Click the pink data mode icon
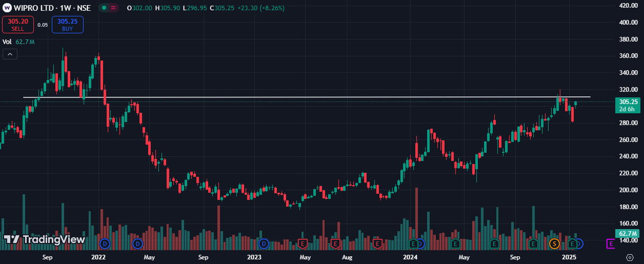 pos(114,8)
